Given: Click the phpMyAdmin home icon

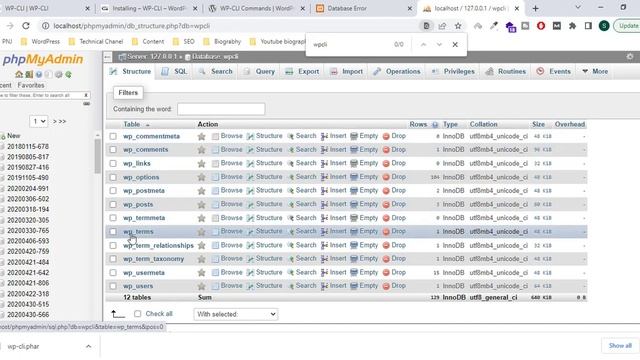Looking at the screenshot, I should click(19, 75).
